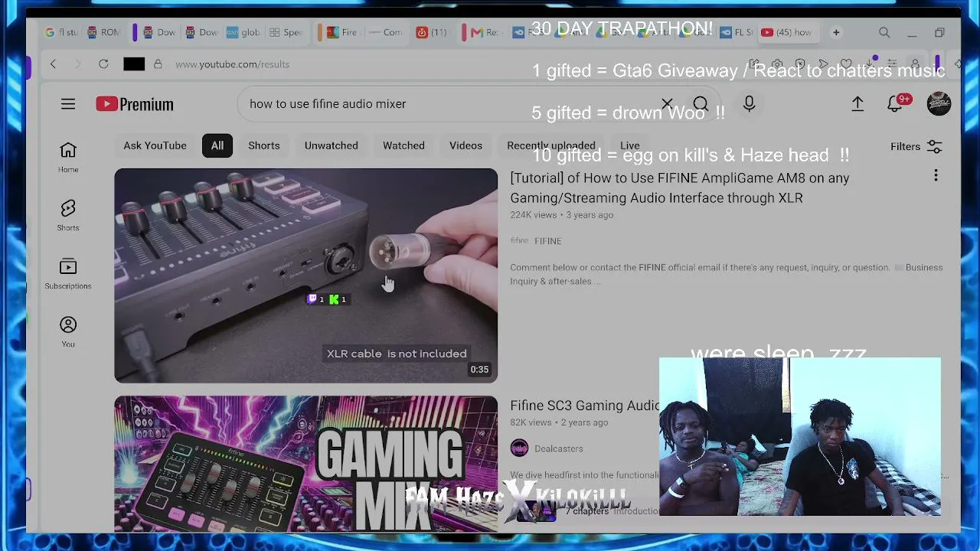Open the search Filters panel
The width and height of the screenshot is (980, 551).
(x=916, y=146)
